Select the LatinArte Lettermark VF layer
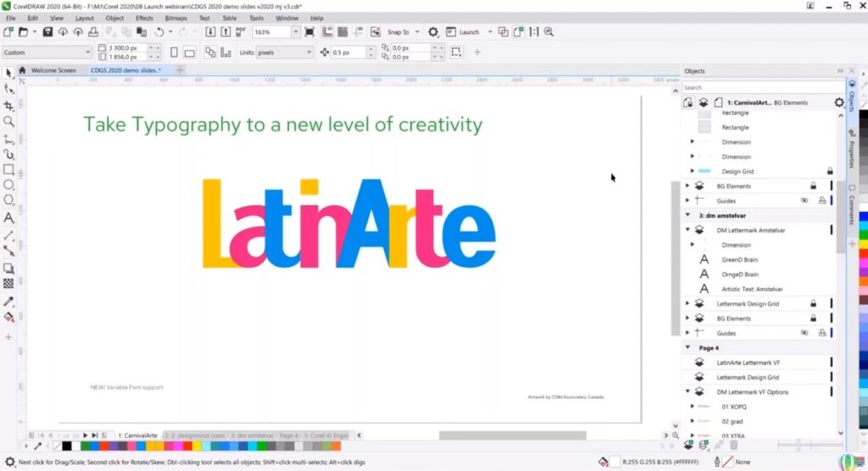 click(748, 363)
